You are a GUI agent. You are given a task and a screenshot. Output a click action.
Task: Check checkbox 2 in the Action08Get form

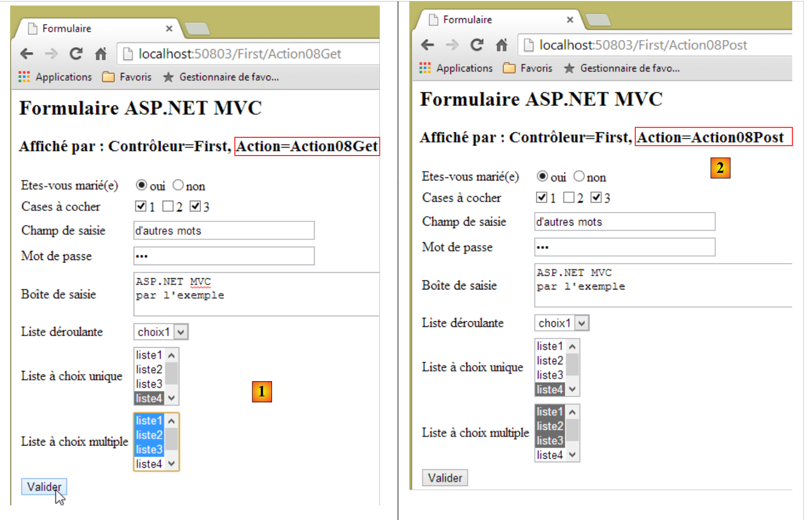(168, 206)
